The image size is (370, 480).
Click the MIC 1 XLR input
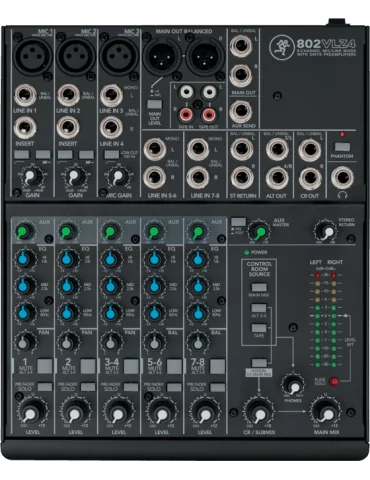[32, 55]
